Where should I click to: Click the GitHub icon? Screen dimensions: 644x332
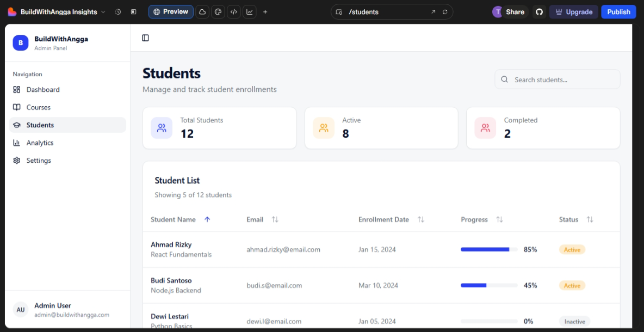tap(539, 12)
